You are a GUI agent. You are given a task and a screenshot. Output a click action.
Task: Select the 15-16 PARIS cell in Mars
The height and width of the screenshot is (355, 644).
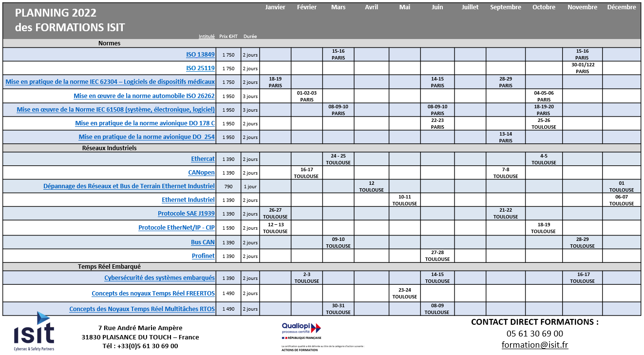[x=338, y=54]
